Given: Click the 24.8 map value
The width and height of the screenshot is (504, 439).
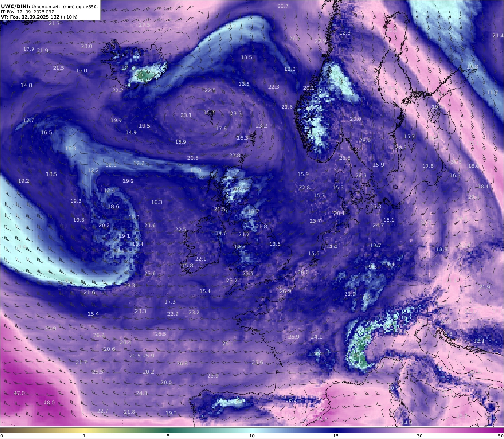Looking at the screenshot, I should coord(142,393).
